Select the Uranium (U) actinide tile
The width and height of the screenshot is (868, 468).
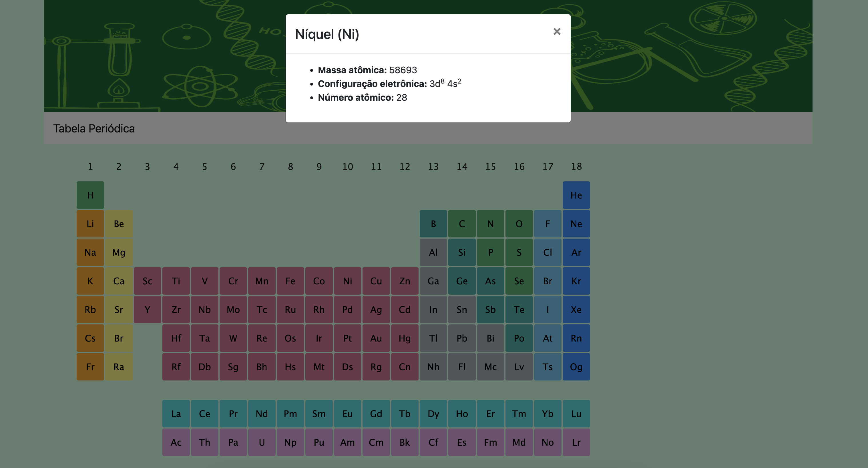262,442
